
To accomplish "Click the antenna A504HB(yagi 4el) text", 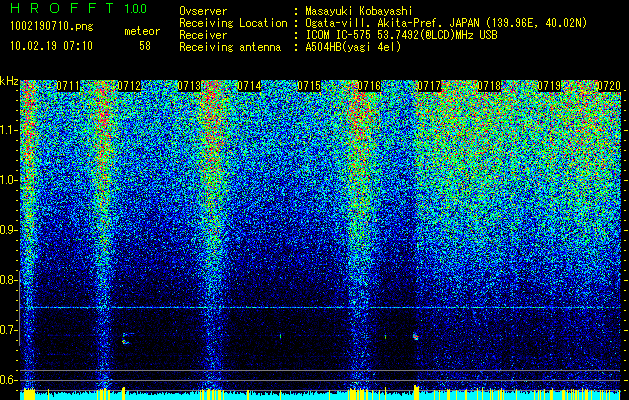I will click(353, 47).
